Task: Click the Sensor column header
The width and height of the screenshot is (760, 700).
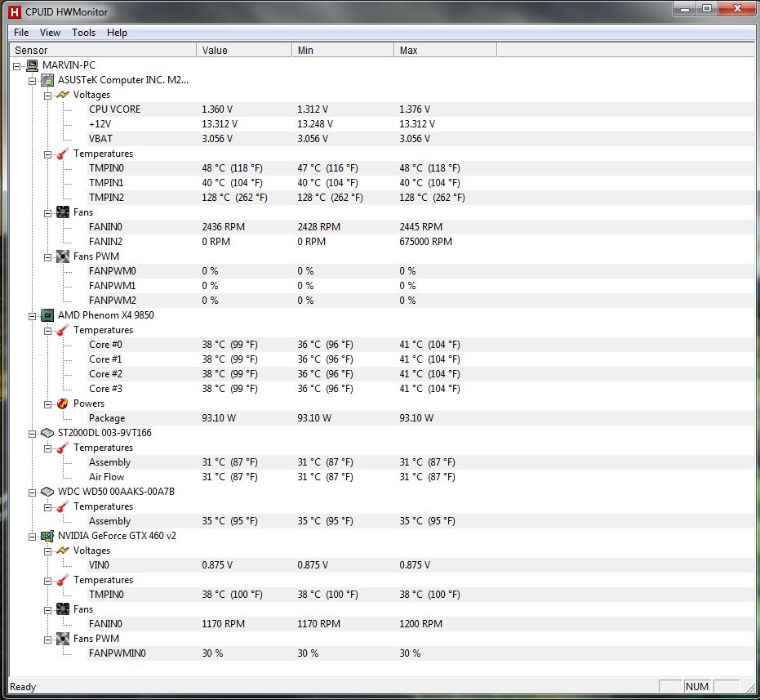Action: pyautogui.click(x=103, y=50)
